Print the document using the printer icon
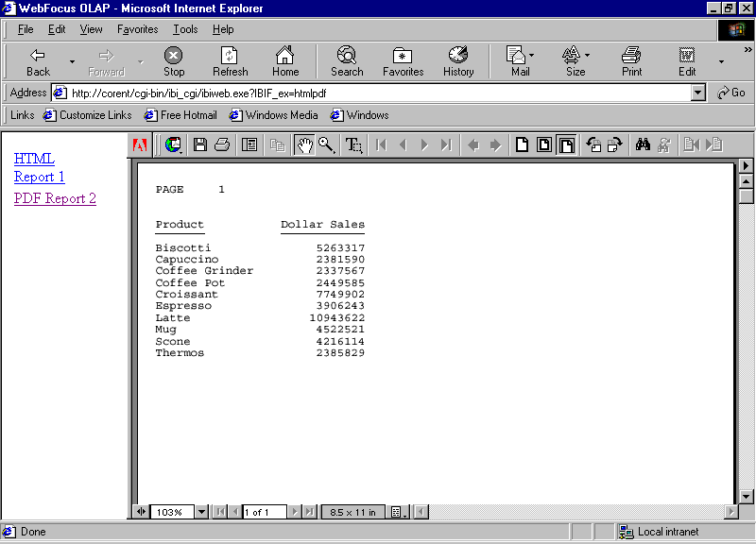This screenshot has height=544, width=756. (x=221, y=144)
